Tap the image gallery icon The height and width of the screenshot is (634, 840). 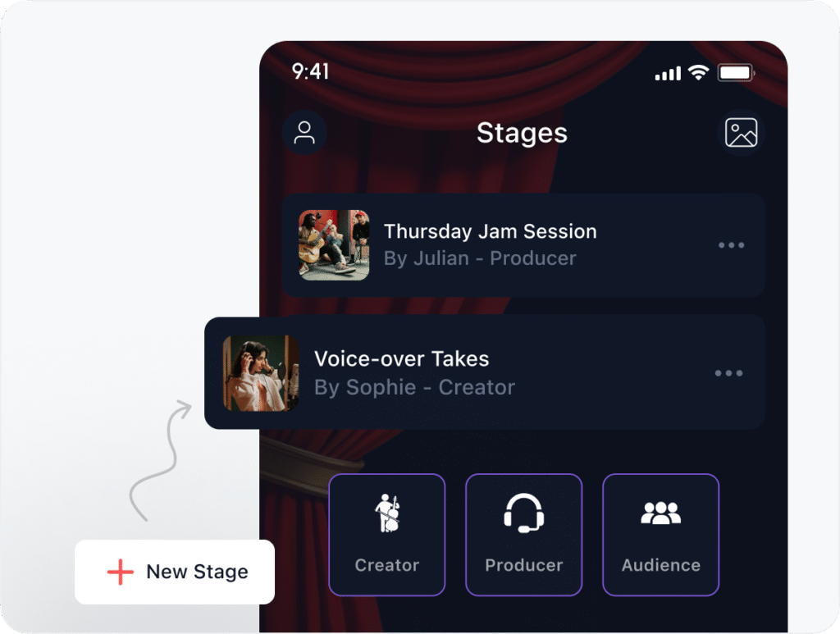[x=741, y=132]
